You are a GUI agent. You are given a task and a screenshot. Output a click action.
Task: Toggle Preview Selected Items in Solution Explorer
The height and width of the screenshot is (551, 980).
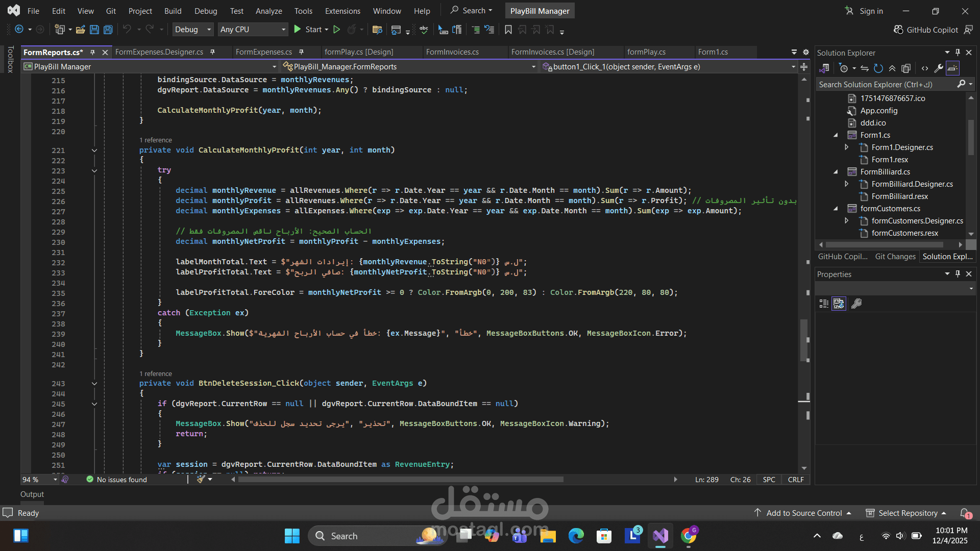click(x=952, y=68)
